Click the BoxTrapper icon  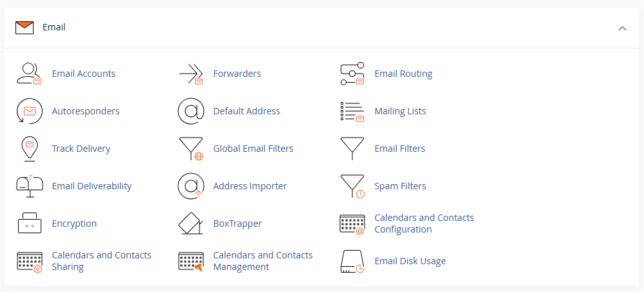[191, 224]
